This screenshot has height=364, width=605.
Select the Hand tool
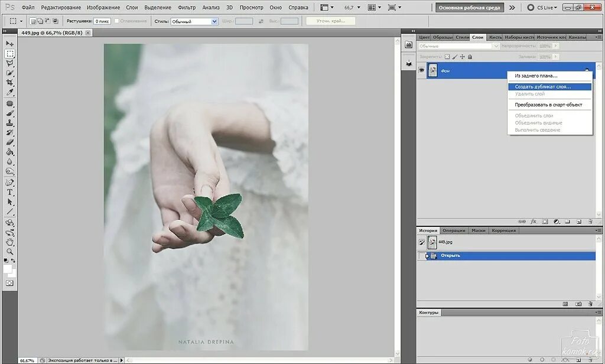(x=9, y=242)
